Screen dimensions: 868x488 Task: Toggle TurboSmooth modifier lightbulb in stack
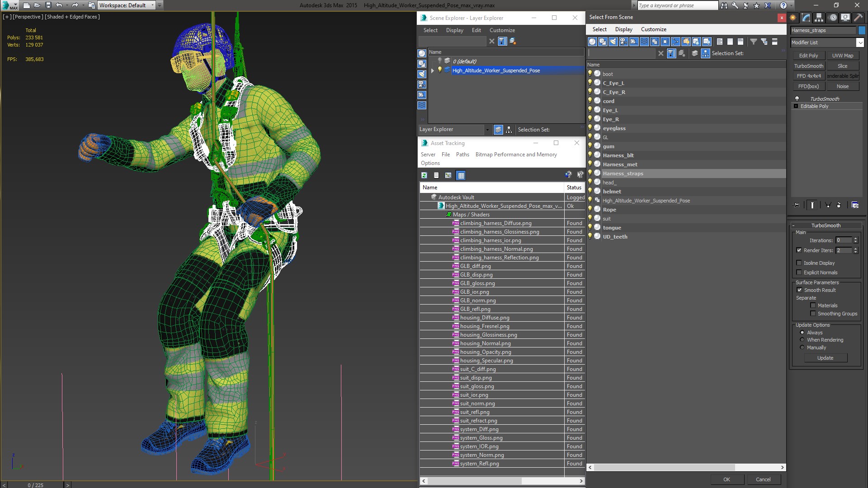797,99
